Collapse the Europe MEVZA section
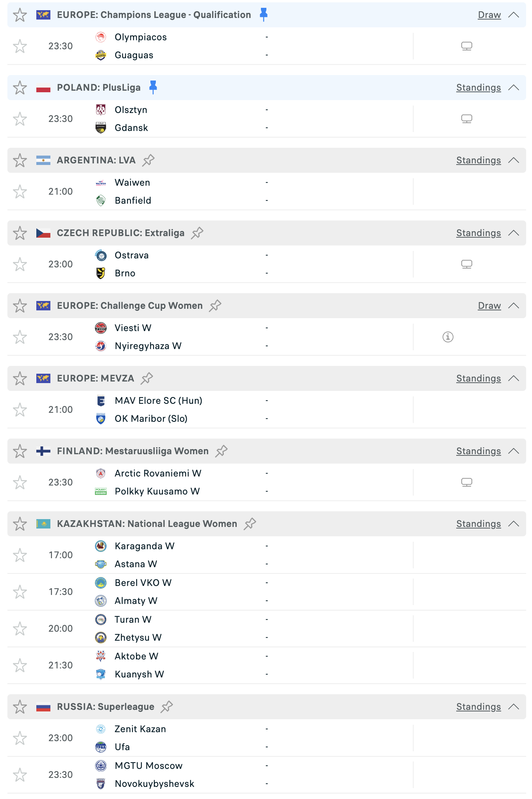Viewport: 532px width, 799px height. (x=514, y=378)
